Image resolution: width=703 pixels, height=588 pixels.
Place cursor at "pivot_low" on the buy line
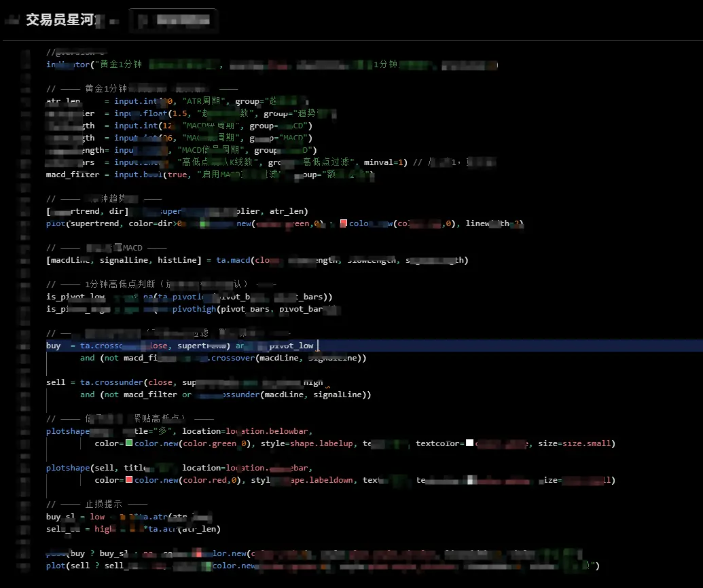291,346
